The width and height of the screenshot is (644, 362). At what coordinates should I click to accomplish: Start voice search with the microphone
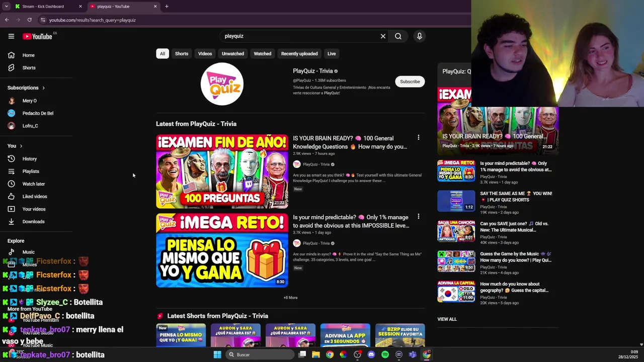click(x=419, y=36)
